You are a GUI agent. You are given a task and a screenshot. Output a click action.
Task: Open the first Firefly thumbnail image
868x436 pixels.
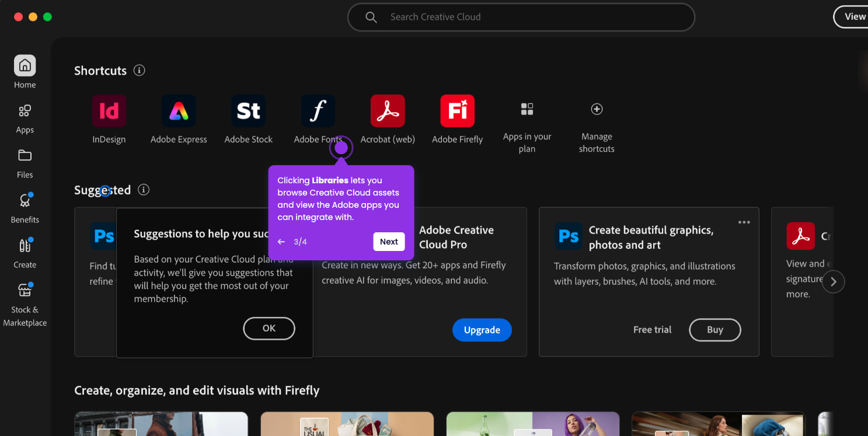tap(161, 424)
